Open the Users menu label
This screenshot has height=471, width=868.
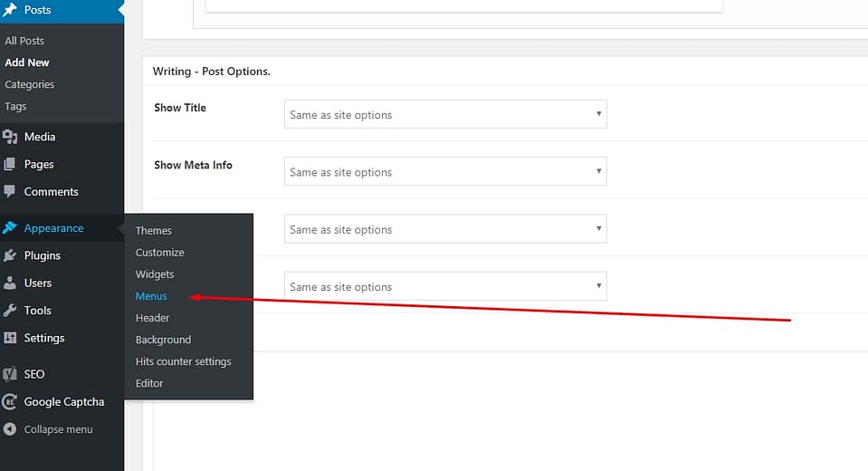coord(38,284)
